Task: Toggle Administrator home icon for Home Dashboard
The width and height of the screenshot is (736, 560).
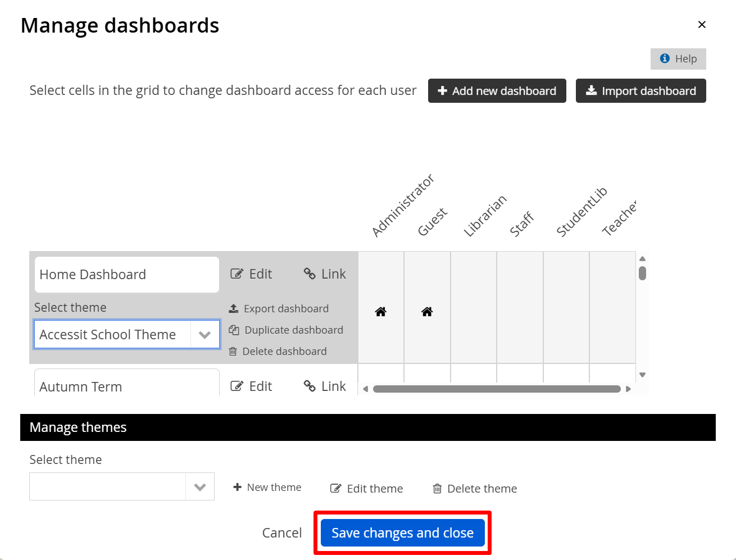Action: (381, 312)
